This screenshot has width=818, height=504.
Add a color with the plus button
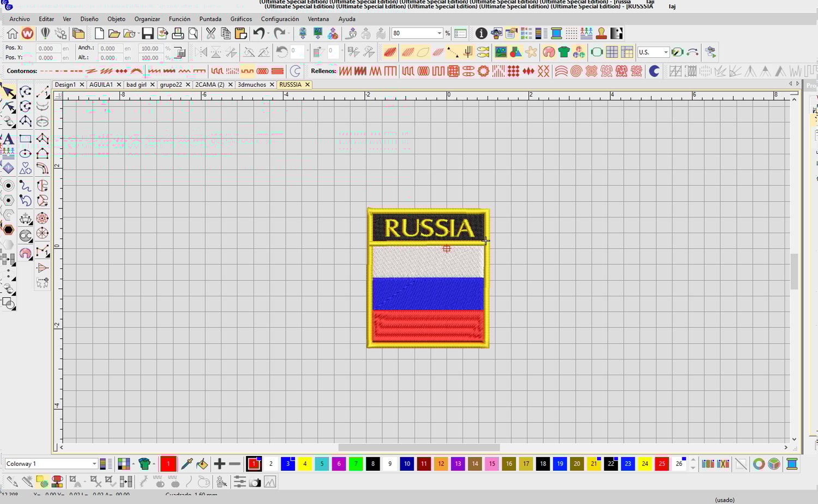click(x=219, y=464)
